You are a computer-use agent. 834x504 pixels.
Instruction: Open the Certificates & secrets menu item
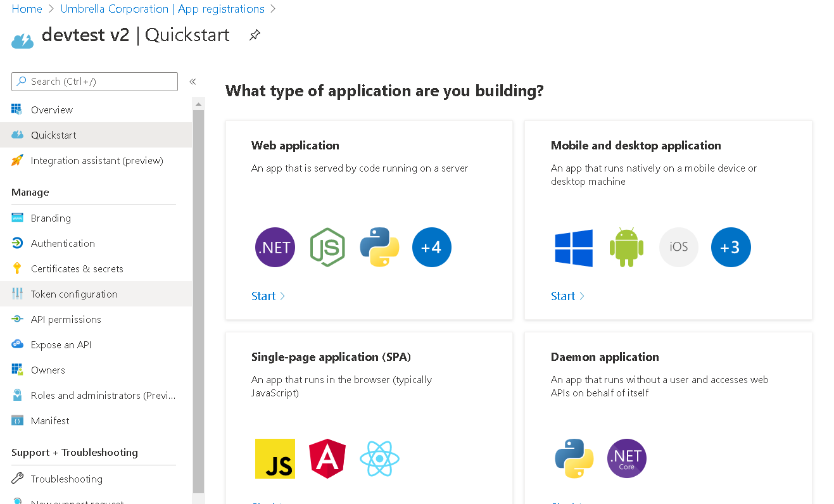pyautogui.click(x=96, y=268)
